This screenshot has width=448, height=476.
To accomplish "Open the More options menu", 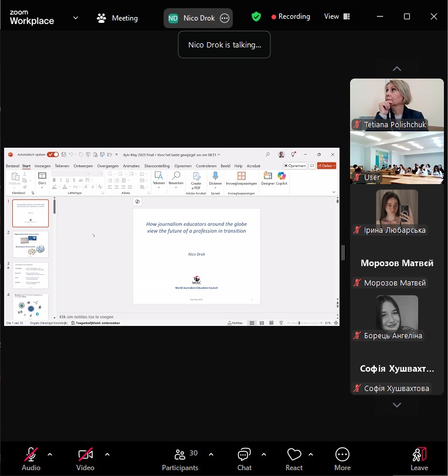I will pyautogui.click(x=342, y=458).
